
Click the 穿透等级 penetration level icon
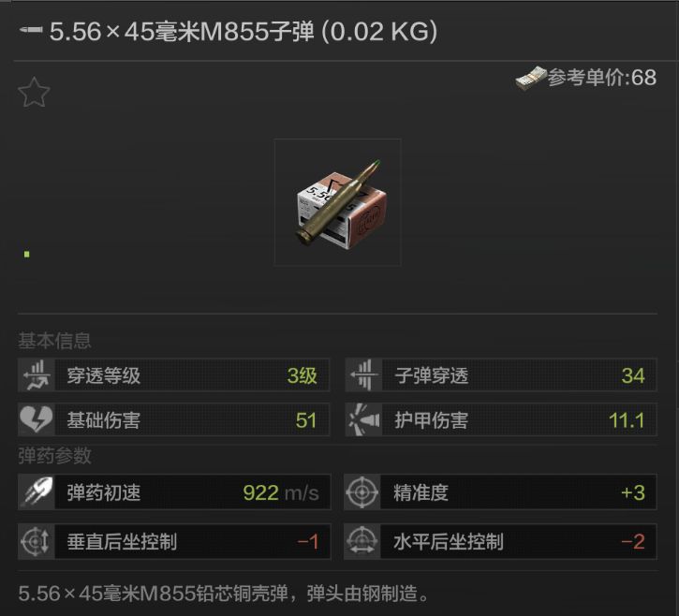pyautogui.click(x=37, y=374)
